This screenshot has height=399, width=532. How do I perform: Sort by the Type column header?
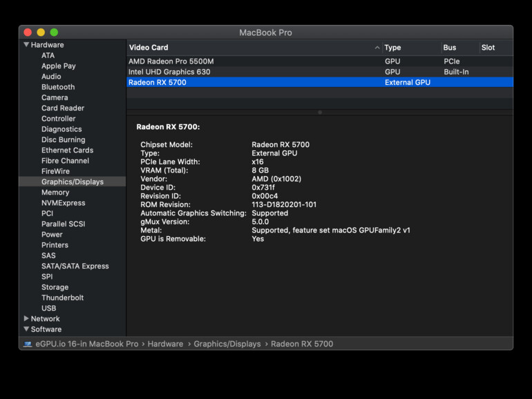(412, 47)
